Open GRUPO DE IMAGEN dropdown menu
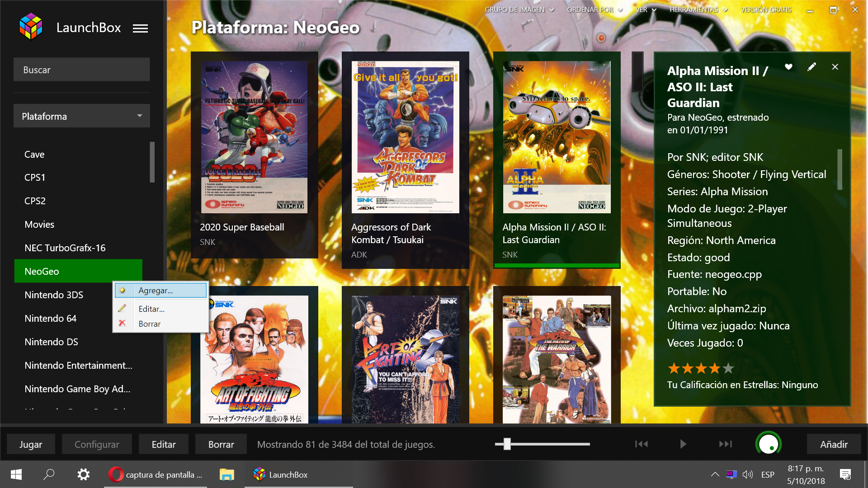Screen dimensions: 868x488 point(519,9)
